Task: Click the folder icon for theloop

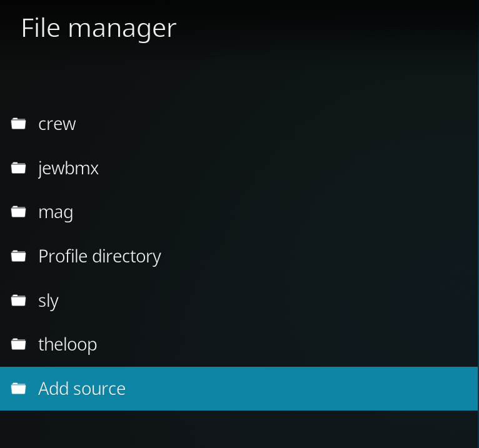Action: coord(19,344)
